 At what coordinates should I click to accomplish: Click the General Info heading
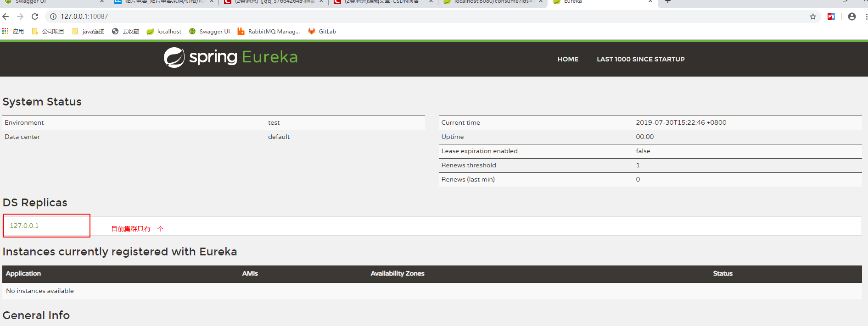[36, 315]
